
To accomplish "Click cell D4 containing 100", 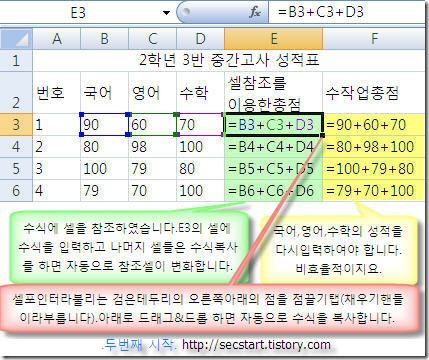I will pos(200,147).
